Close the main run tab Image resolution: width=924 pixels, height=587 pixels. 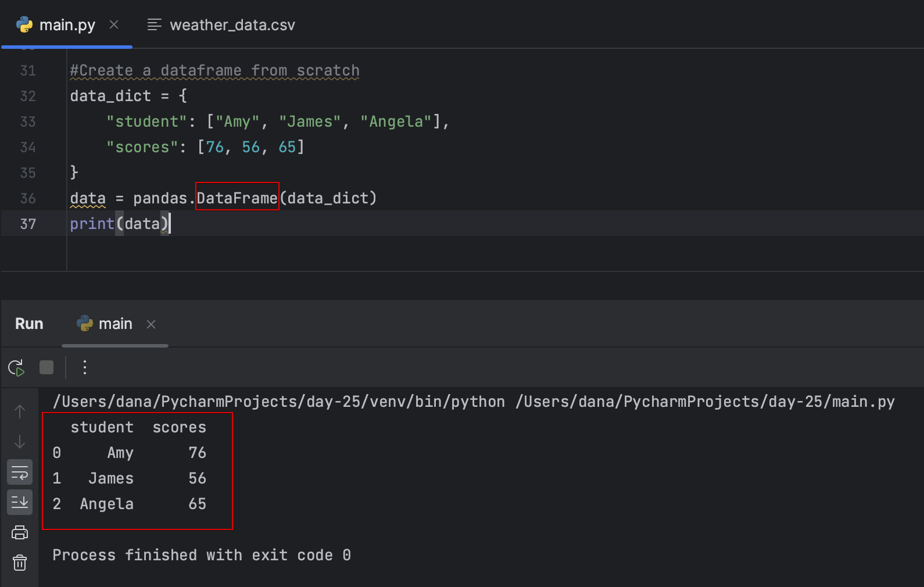coord(151,324)
